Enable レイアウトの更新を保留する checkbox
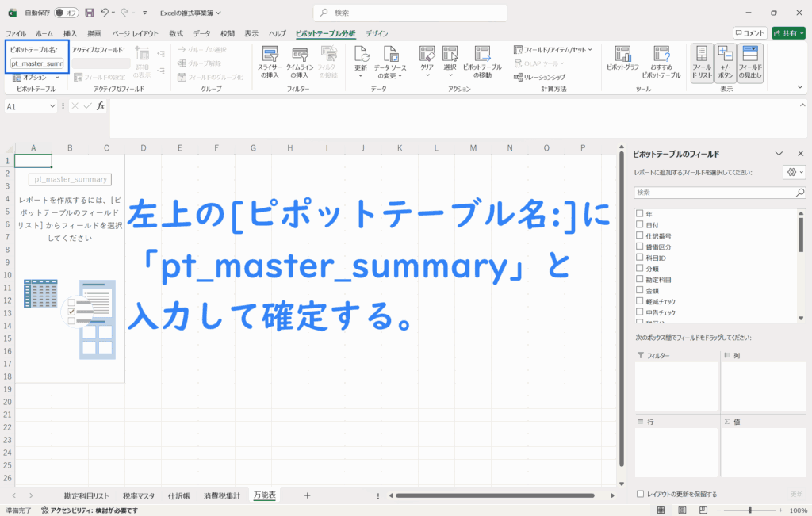Image resolution: width=812 pixels, height=516 pixels. point(641,494)
